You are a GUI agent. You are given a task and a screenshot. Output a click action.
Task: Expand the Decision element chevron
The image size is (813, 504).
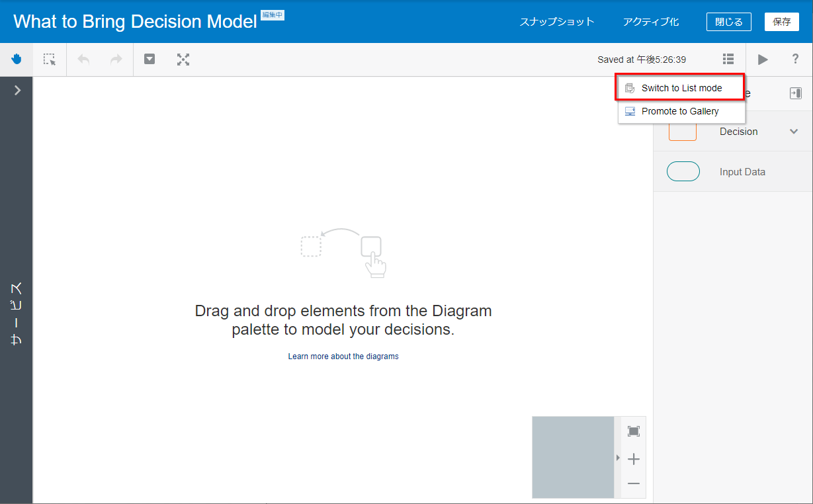(x=794, y=132)
